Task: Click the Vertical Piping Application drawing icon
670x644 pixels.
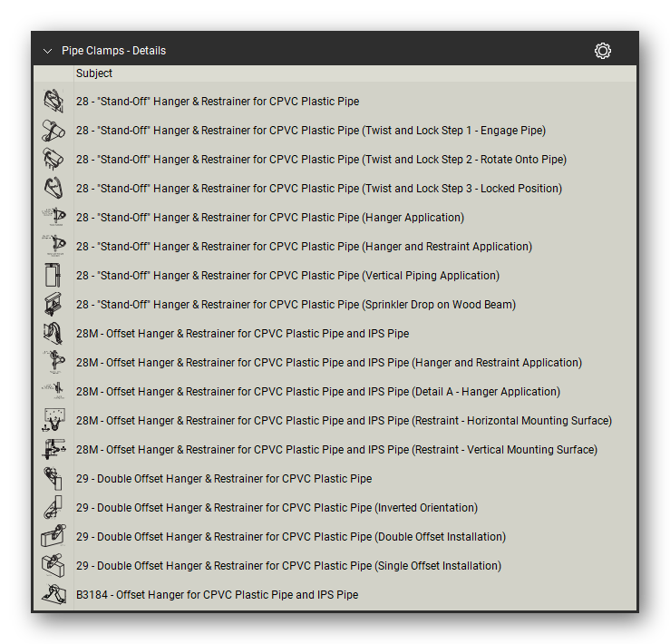Action: [53, 276]
